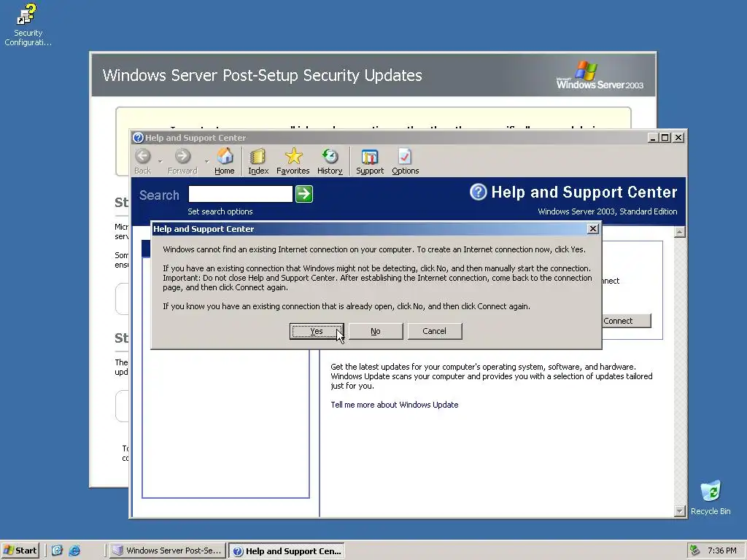Click the scrollbar up arrow in Help window

coord(680,232)
